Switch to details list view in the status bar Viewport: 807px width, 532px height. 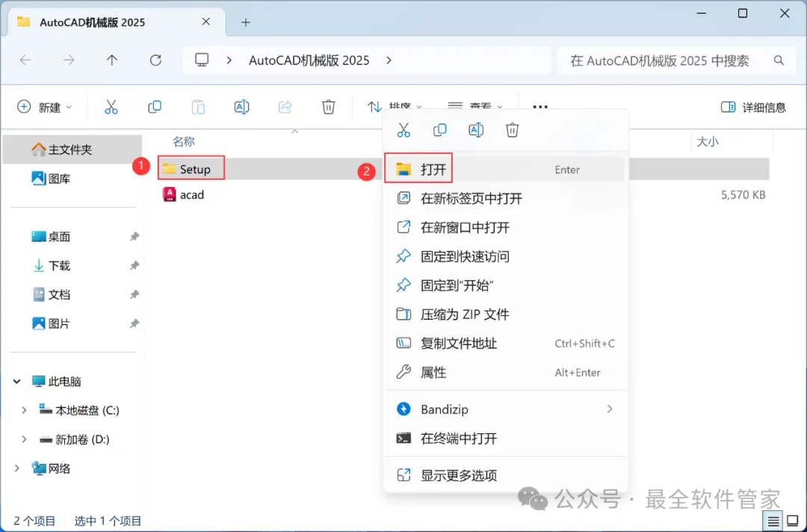click(x=773, y=522)
